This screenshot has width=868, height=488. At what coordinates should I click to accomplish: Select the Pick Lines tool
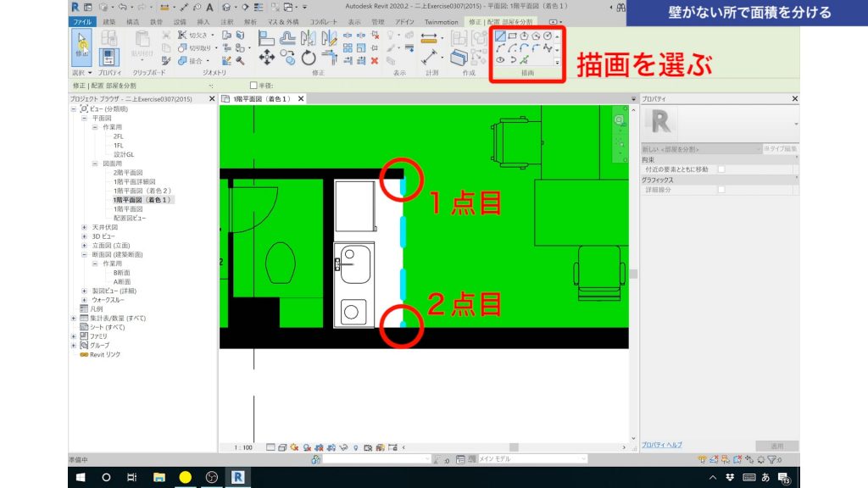pos(524,59)
